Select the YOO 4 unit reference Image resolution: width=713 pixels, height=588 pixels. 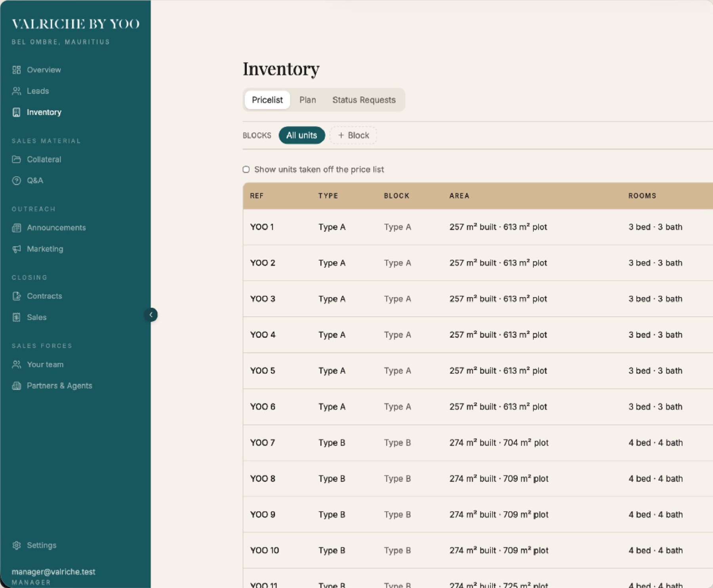[x=263, y=335]
